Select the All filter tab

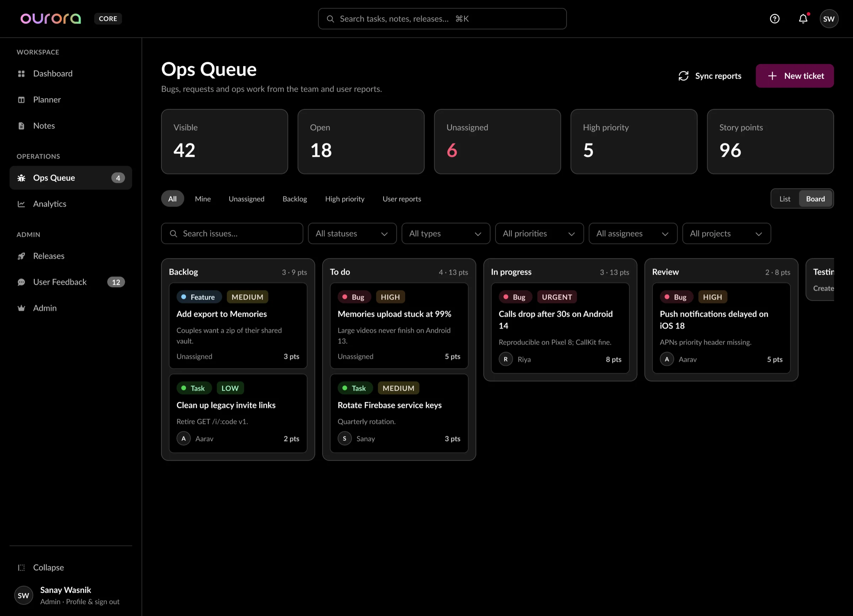[x=172, y=199]
